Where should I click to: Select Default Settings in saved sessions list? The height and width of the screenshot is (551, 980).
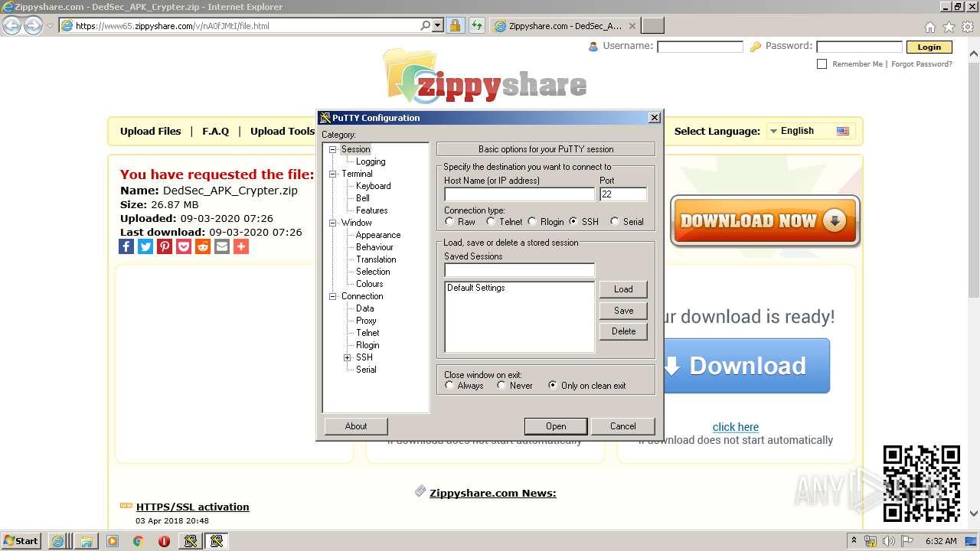[476, 288]
